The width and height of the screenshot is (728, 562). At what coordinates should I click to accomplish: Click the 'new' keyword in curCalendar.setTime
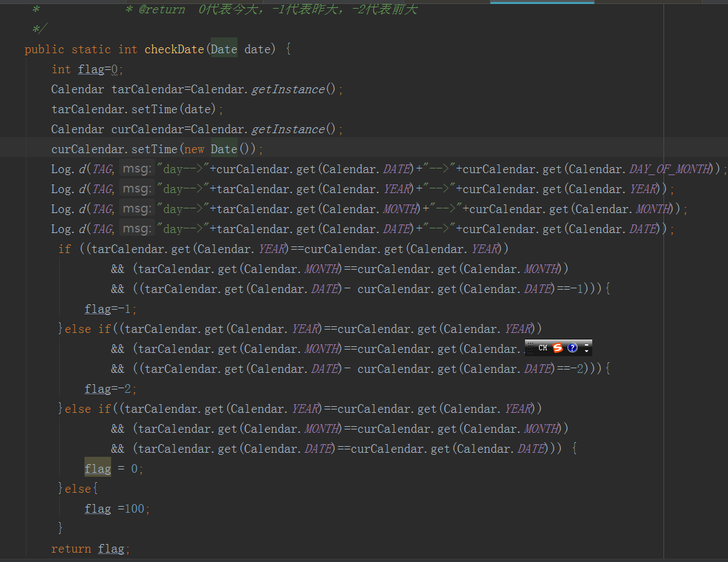194,149
